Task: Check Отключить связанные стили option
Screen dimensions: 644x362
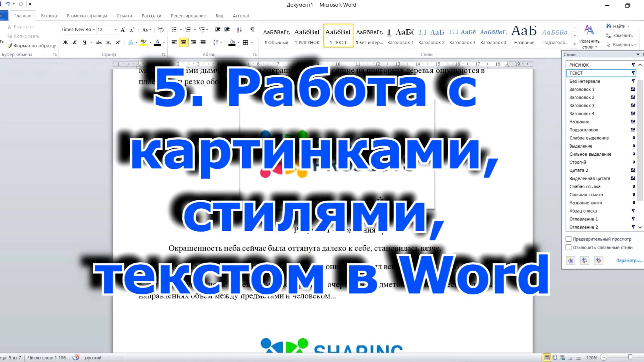Action: click(569, 247)
